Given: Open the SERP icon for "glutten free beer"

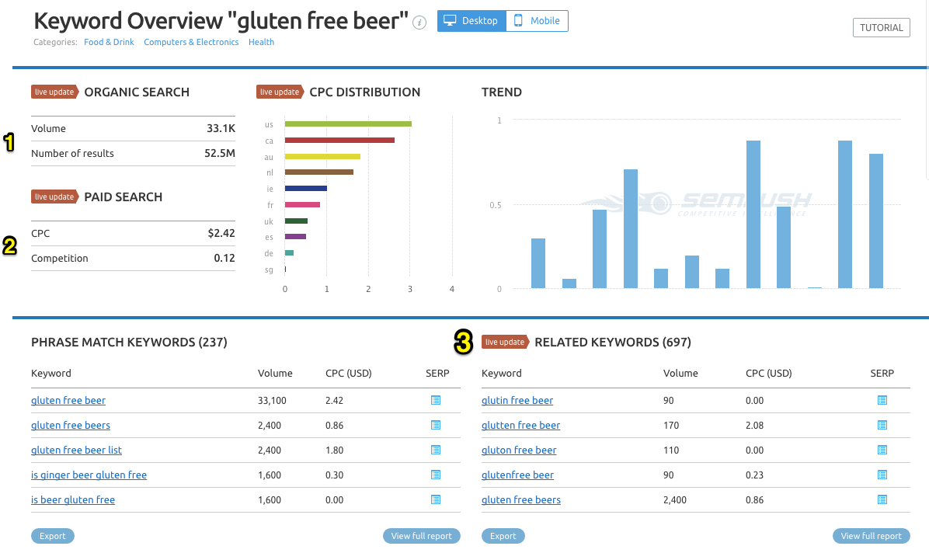Looking at the screenshot, I should tap(881, 425).
